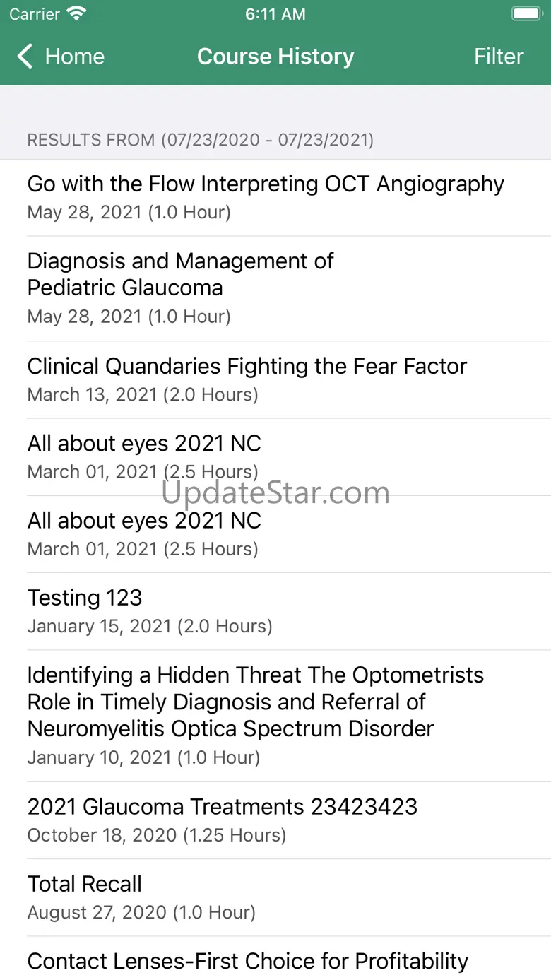This screenshot has width=551, height=980.
Task: Tap the Course History title
Action: click(x=275, y=57)
